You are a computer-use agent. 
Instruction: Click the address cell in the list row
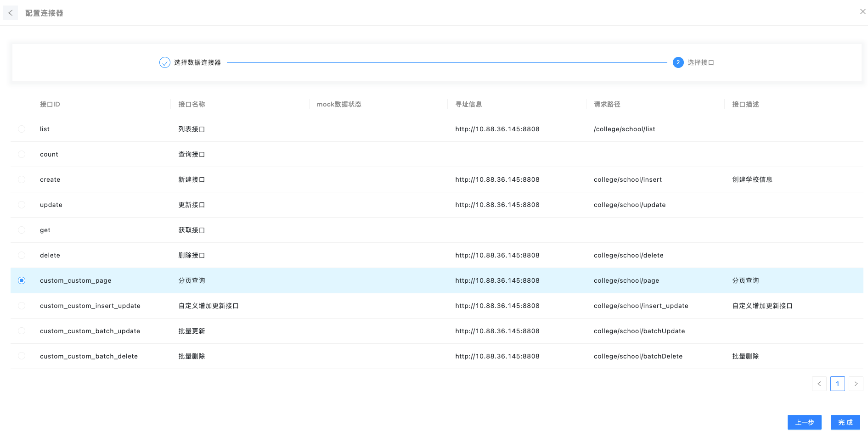coord(497,129)
